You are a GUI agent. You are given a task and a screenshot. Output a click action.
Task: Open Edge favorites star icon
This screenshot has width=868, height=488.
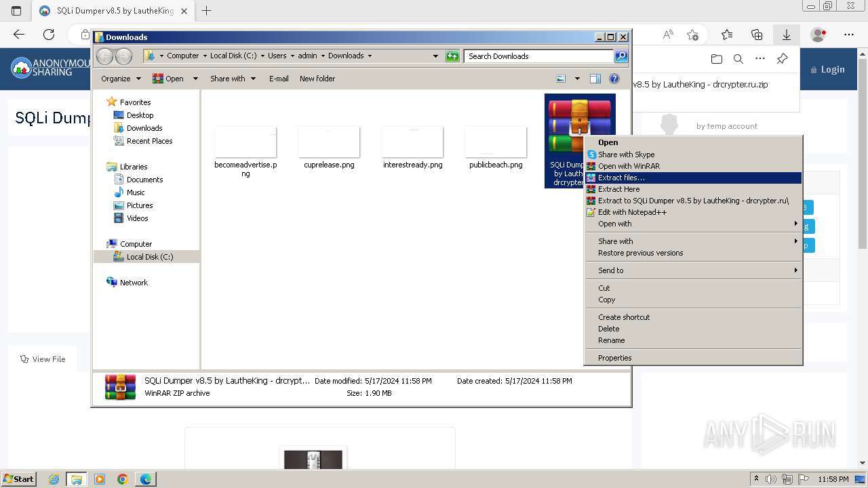(727, 35)
